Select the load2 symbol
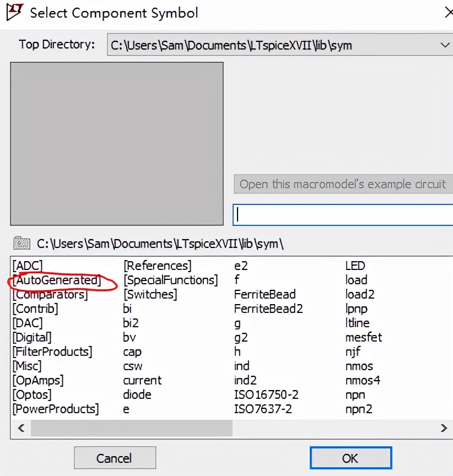 pos(360,294)
